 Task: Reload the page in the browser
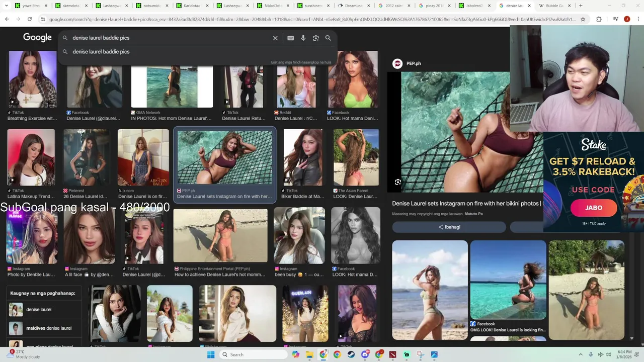pyautogui.click(x=30, y=19)
